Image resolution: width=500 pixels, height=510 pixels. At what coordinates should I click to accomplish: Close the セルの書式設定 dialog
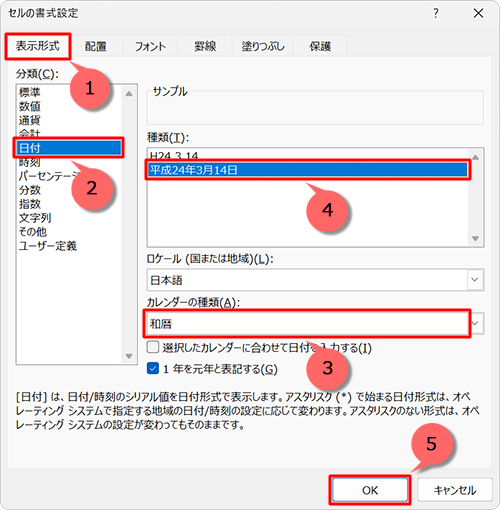coord(478,13)
